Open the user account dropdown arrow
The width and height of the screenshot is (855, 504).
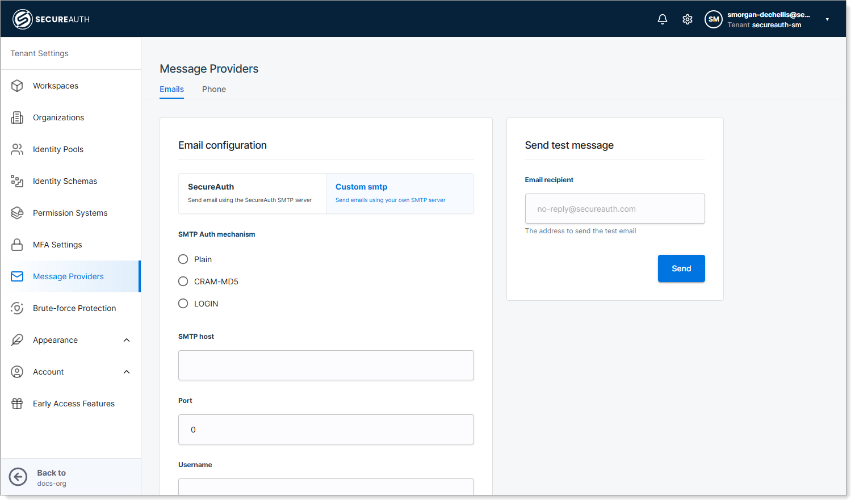pos(827,19)
